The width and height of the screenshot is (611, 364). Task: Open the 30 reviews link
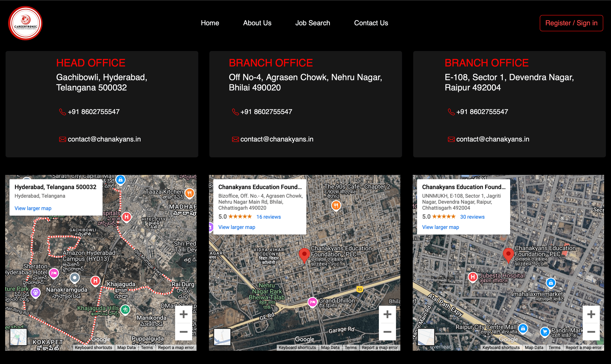(472, 217)
